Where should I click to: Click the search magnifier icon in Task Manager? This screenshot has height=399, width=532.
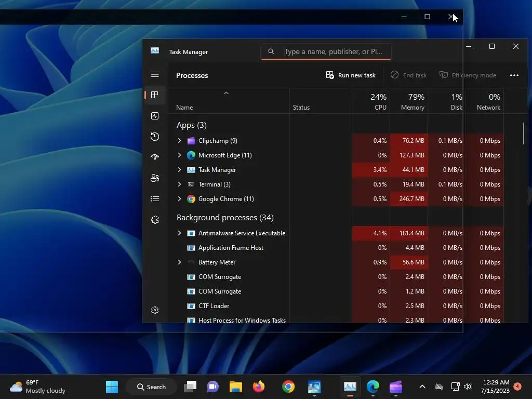271,51
